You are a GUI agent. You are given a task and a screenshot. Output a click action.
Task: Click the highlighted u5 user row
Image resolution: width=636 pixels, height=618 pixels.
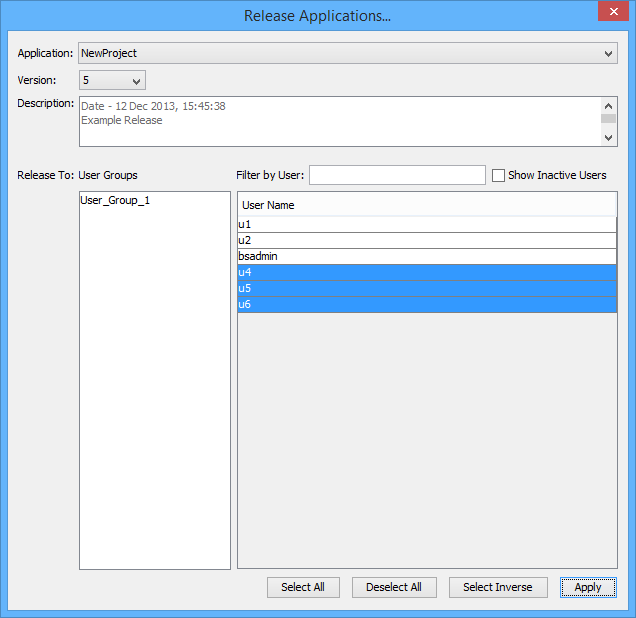(427, 289)
